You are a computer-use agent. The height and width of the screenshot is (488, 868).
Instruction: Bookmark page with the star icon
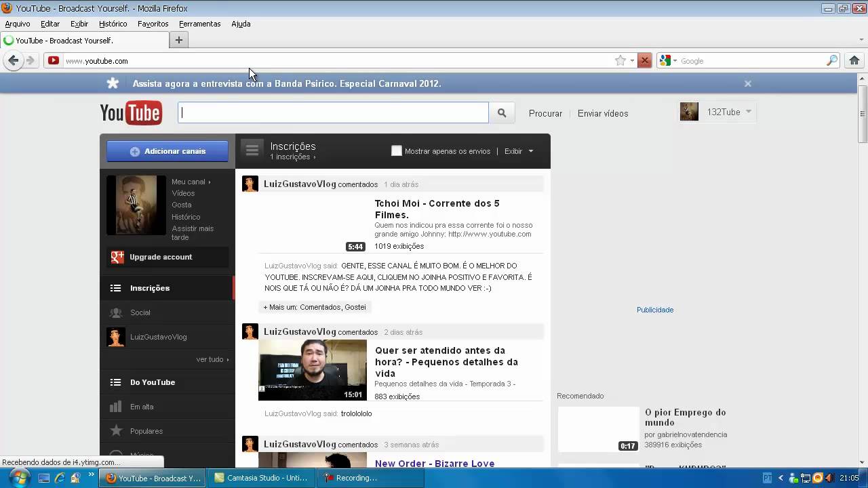[620, 61]
